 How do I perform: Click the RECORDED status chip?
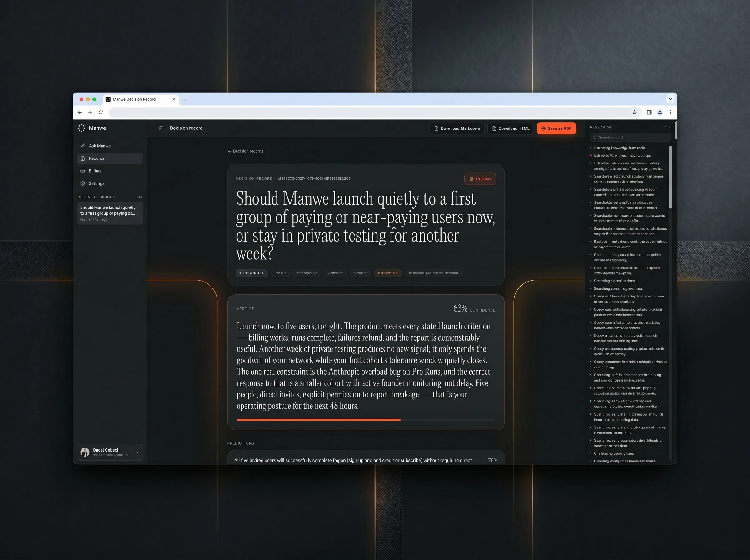[252, 273]
